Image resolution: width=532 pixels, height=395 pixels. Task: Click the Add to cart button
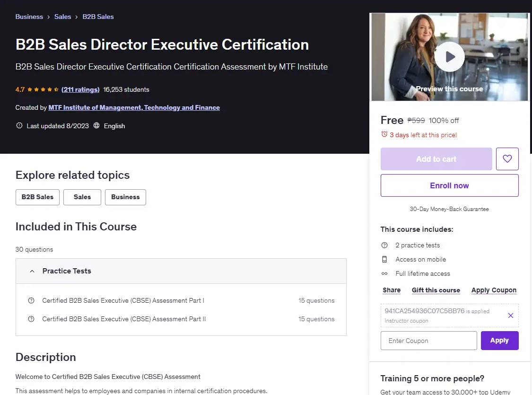click(436, 159)
